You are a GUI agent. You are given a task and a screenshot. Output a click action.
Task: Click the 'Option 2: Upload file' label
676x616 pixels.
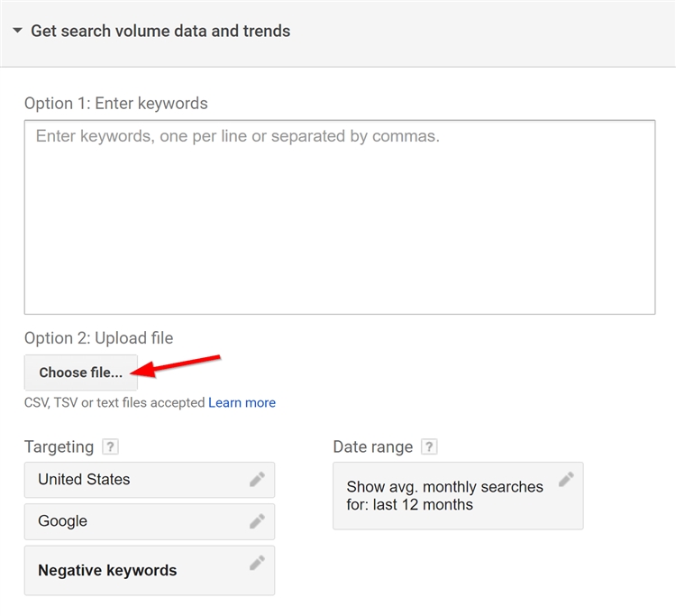tap(99, 338)
